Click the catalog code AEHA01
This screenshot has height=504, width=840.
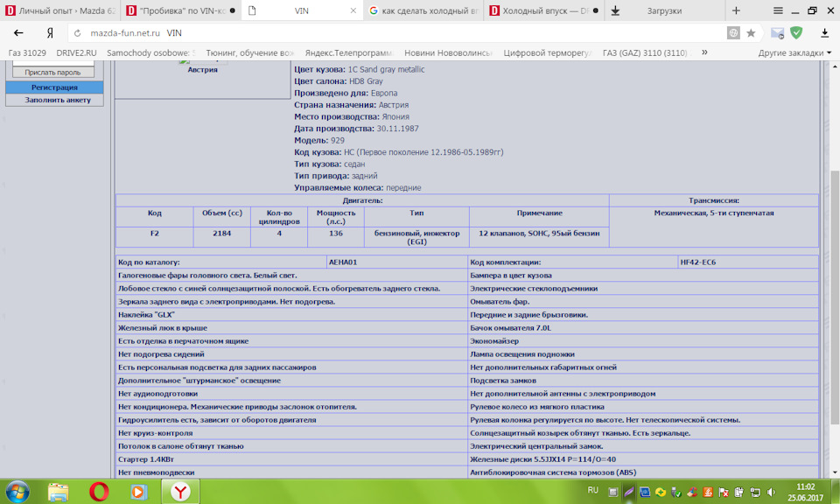(343, 262)
